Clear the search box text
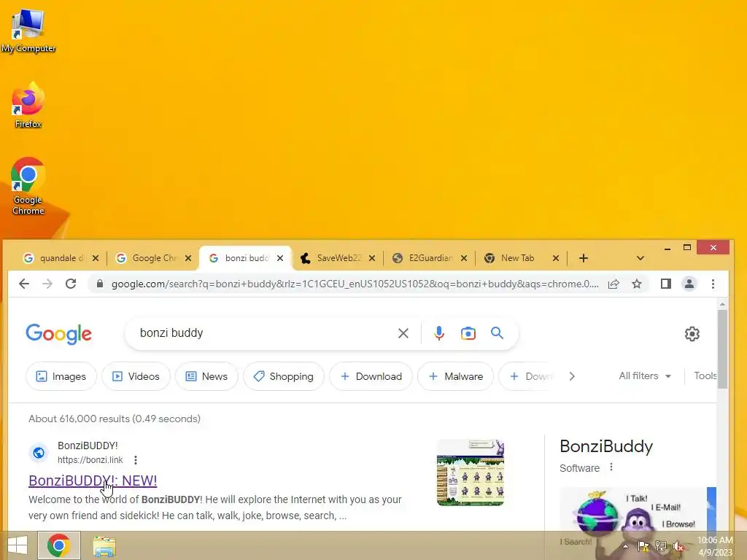747x560 pixels. (403, 333)
